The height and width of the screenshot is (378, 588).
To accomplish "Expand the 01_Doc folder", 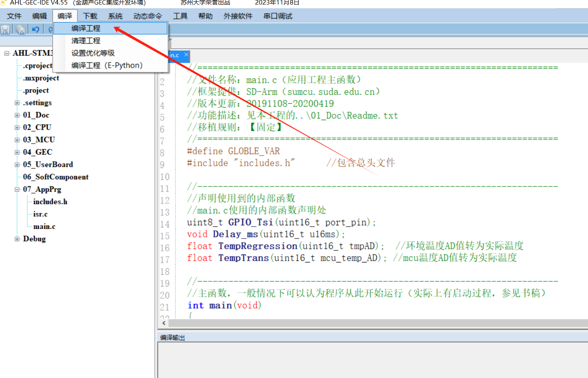I will 17,115.
